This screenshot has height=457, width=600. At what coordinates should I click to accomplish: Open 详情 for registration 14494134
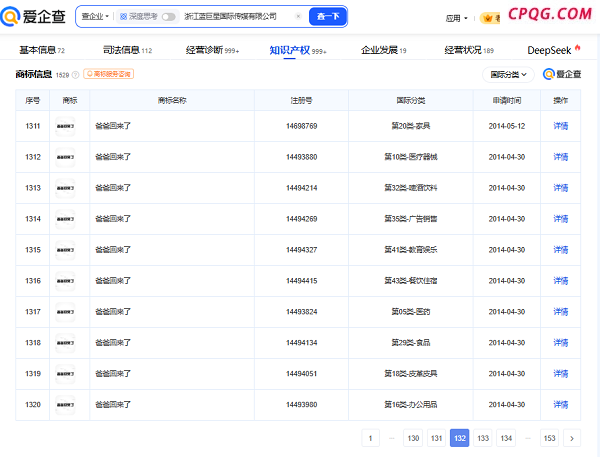pos(561,343)
